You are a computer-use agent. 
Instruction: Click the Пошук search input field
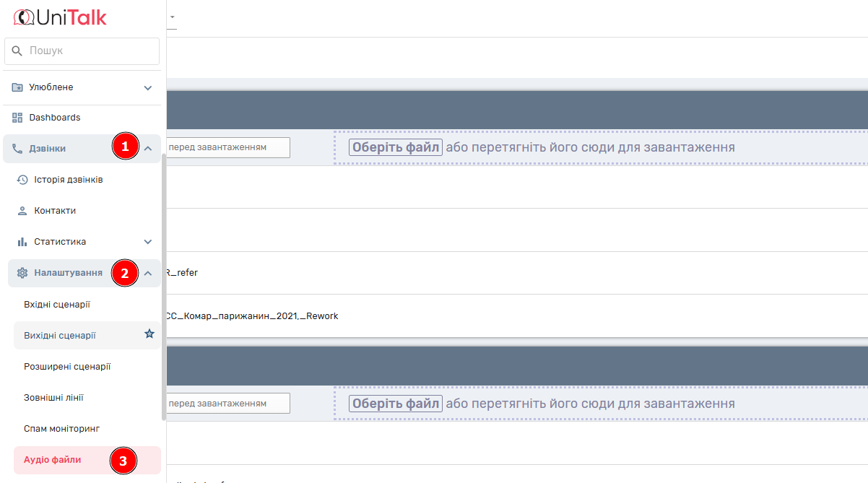pyautogui.click(x=90, y=51)
